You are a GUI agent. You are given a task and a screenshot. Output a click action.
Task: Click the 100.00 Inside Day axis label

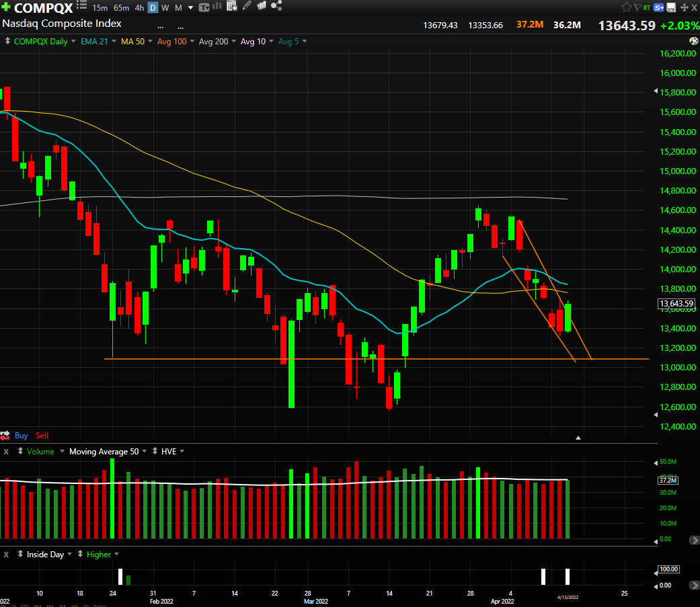pos(669,569)
